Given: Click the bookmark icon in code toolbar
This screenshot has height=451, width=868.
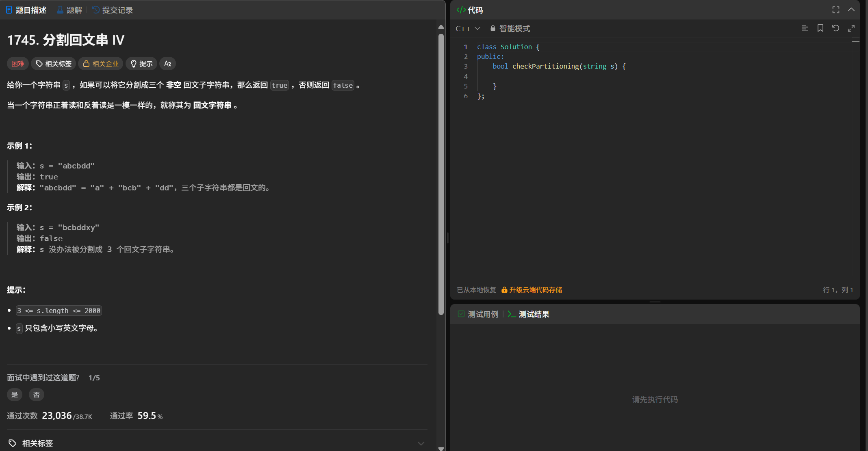Looking at the screenshot, I should point(820,28).
